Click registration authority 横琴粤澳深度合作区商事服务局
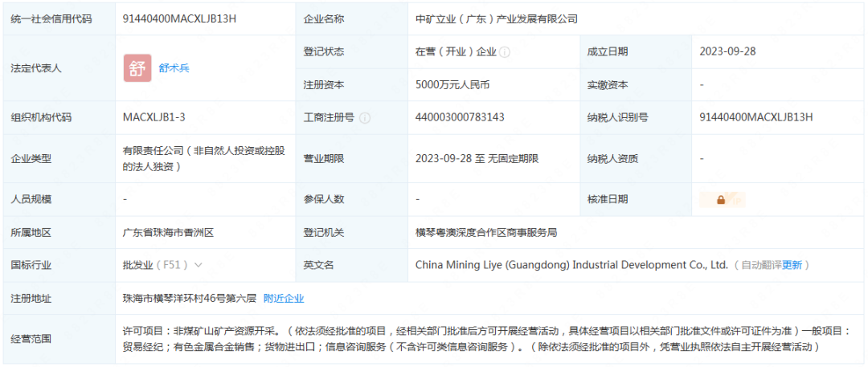Screen dimensions: 868x367 pos(486,233)
